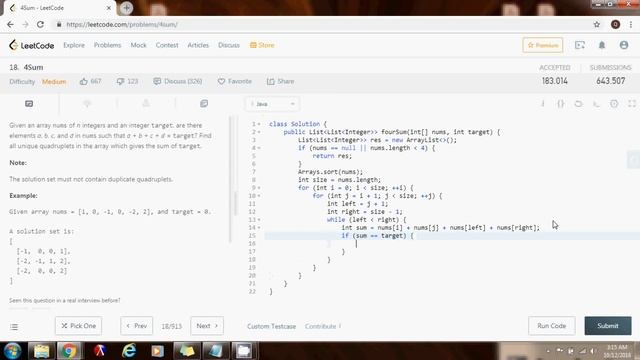
Task: Collapse code fold arrow at line 14
Action: (259, 228)
